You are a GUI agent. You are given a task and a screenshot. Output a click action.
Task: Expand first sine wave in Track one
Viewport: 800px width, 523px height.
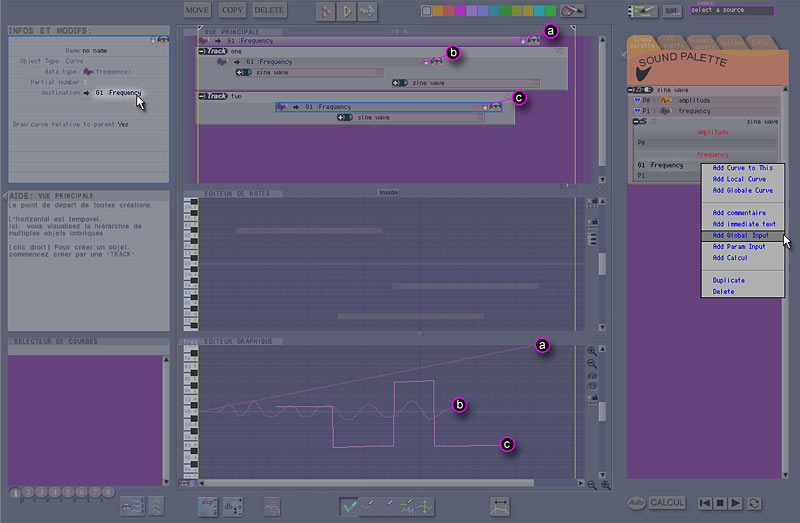(x=239, y=72)
